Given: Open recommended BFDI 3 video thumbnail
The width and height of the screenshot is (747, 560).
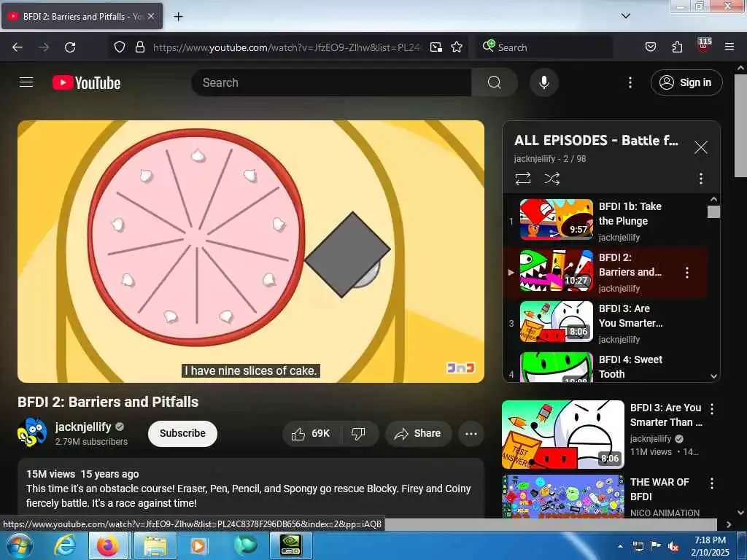Looking at the screenshot, I should click(562, 435).
